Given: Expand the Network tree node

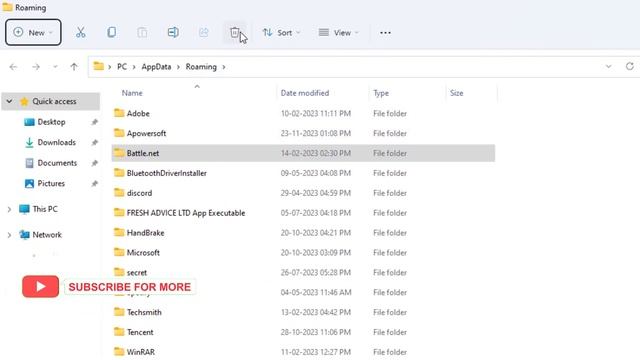Looking at the screenshot, I should coord(9,235).
